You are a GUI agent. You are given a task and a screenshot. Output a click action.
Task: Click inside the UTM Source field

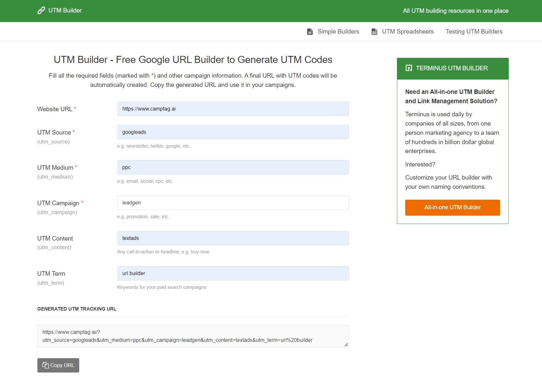pos(233,132)
